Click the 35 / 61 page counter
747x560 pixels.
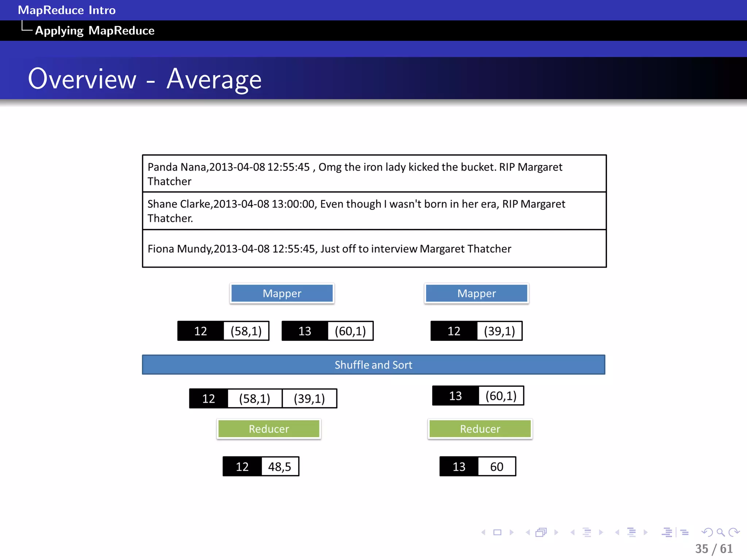(714, 549)
